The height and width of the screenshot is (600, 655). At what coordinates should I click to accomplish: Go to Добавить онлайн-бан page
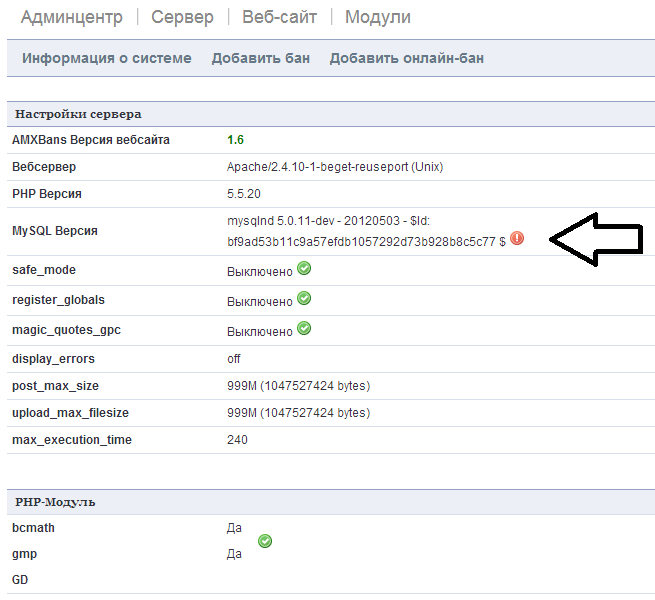click(407, 58)
